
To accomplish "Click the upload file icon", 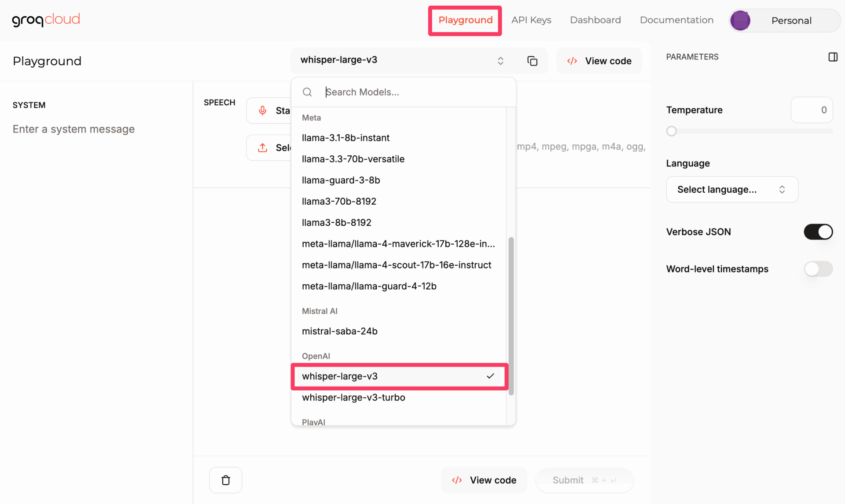I will (263, 147).
